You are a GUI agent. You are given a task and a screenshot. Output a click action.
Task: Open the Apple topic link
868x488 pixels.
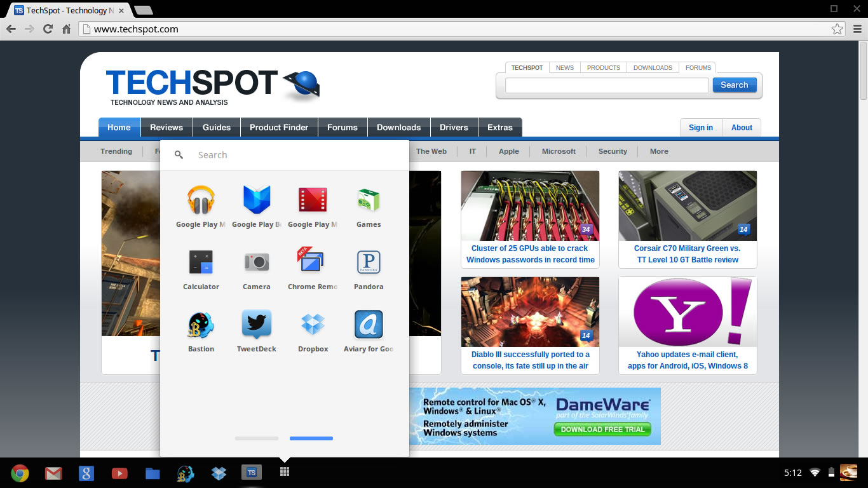tap(509, 151)
